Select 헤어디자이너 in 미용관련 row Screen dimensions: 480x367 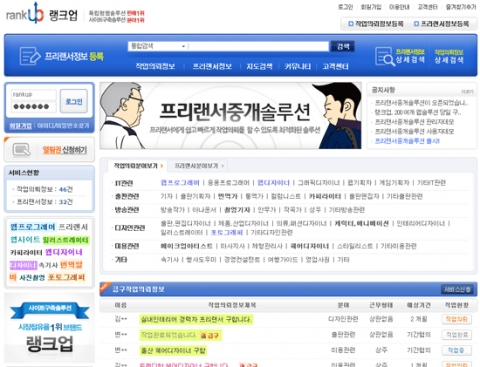pos(310,246)
